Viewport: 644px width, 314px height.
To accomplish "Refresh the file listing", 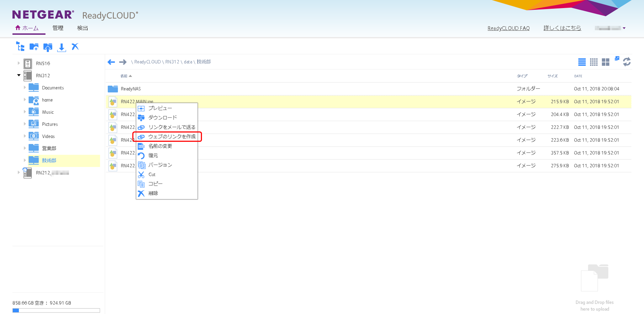I will click(627, 62).
